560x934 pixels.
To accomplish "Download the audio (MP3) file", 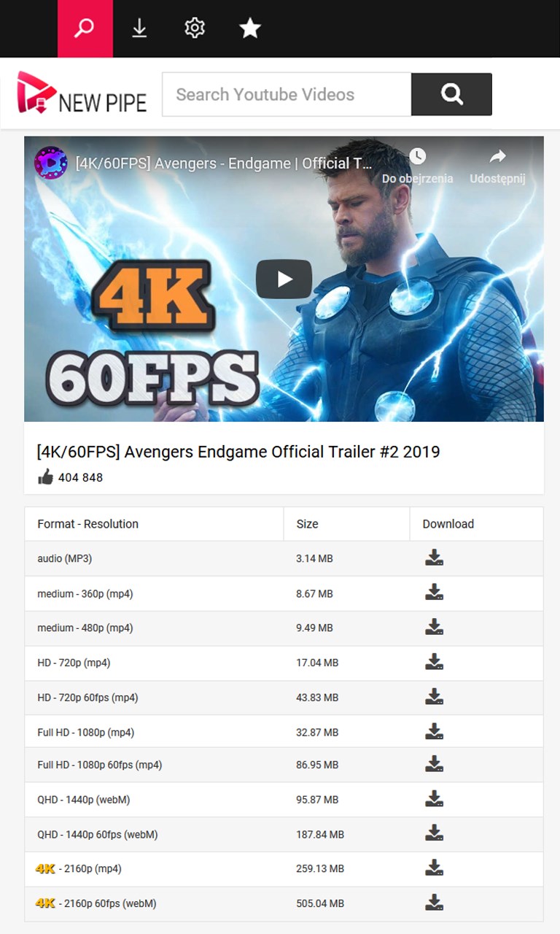I will tap(435, 558).
